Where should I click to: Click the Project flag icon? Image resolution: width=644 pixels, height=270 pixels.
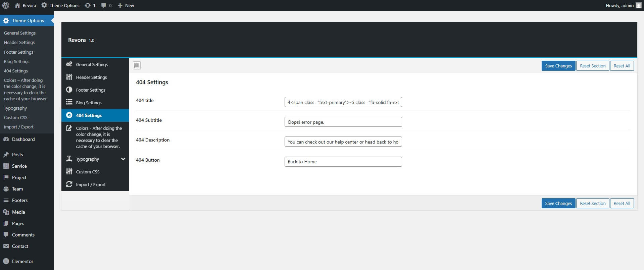point(6,177)
